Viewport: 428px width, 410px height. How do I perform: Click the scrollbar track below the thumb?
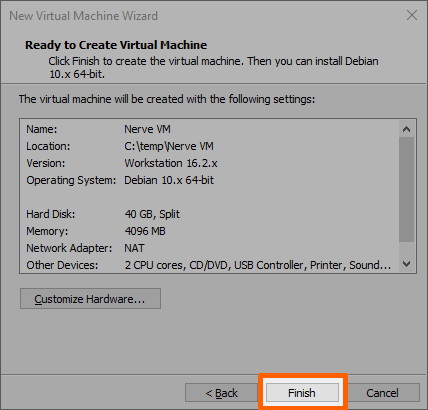tap(406, 249)
